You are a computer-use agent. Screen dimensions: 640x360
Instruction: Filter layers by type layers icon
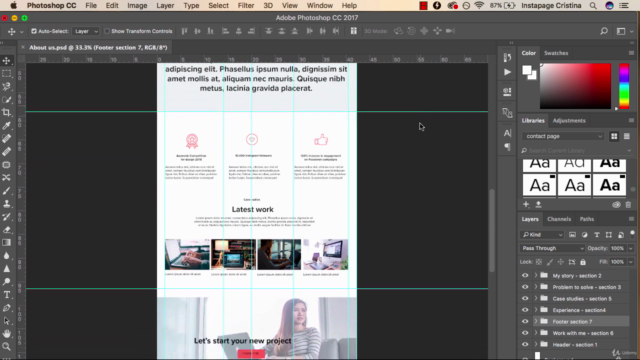point(597,235)
